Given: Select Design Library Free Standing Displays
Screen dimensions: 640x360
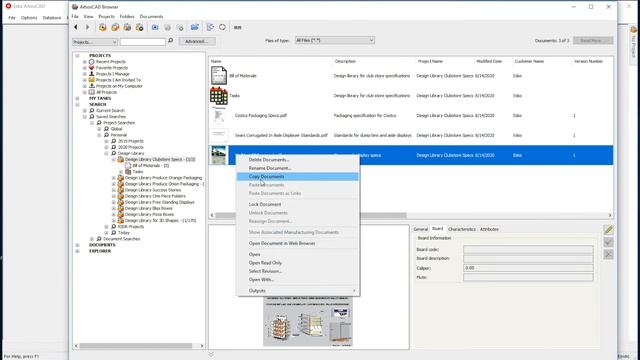Looking at the screenshot, I should click(x=160, y=202).
